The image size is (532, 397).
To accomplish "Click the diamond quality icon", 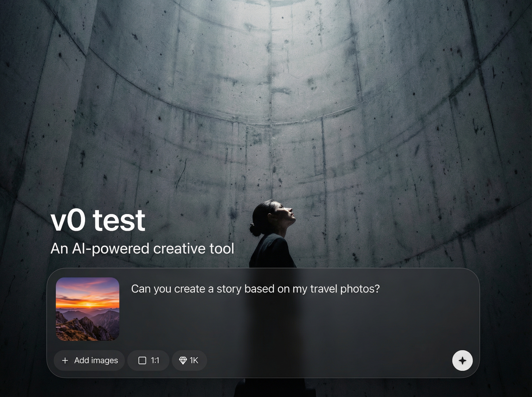I will pos(183,360).
